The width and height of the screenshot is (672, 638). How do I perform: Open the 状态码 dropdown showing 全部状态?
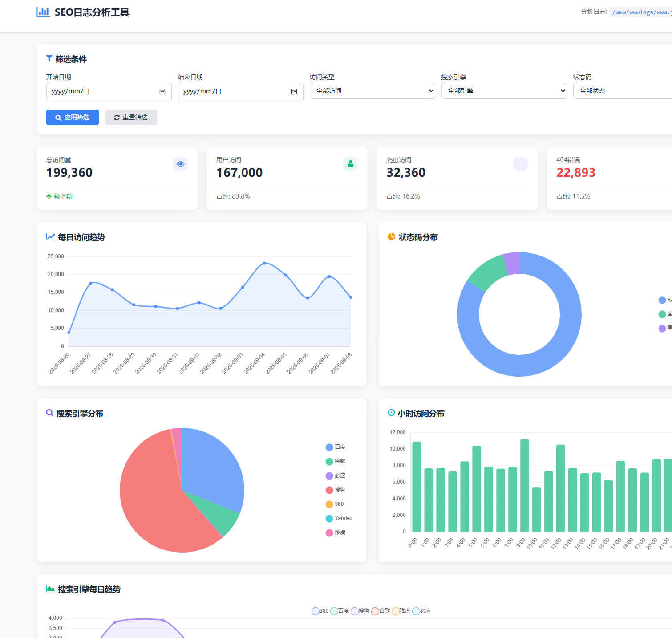point(623,91)
